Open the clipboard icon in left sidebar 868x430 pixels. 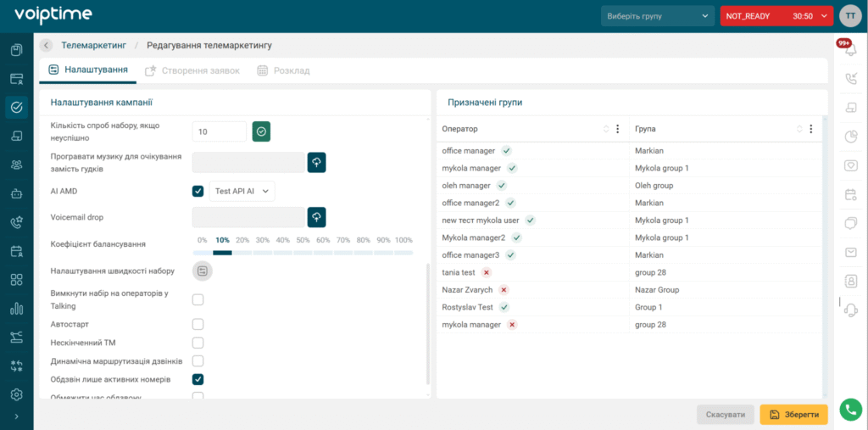coord(17,50)
